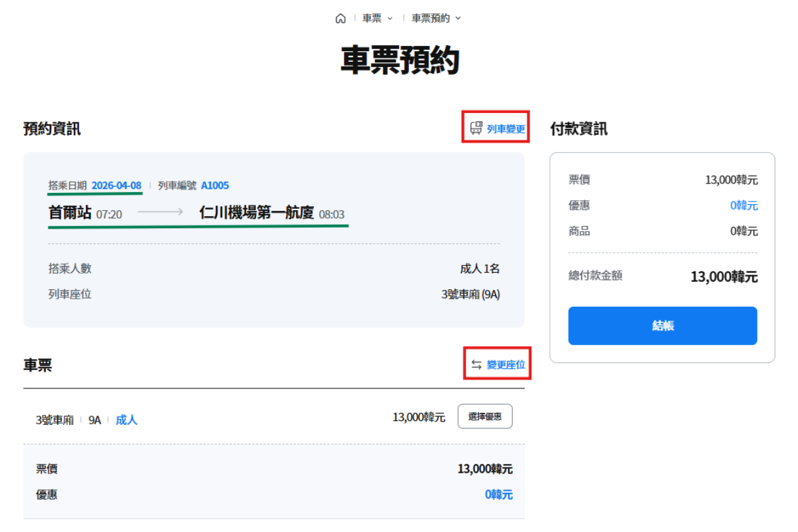Viewport: 798px width, 532px height.
Task: Expand the 車票 breadcrumb chevron
Action: (390, 19)
